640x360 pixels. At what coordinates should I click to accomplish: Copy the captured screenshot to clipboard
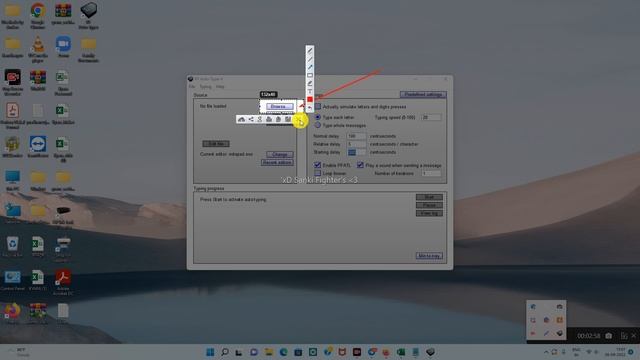(278, 119)
